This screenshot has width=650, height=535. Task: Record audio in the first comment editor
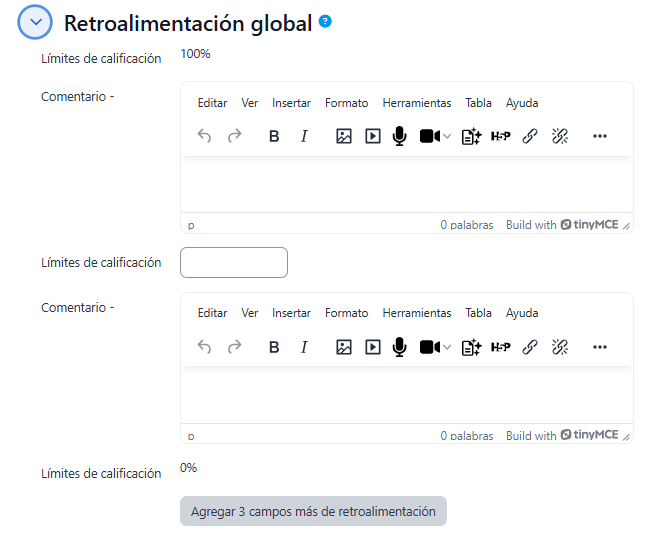click(400, 137)
